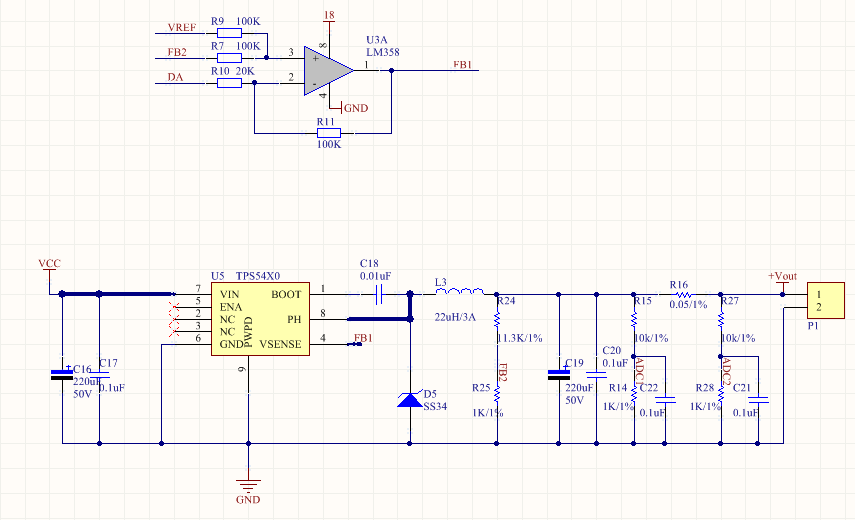Image resolution: width=855 pixels, height=520 pixels.
Task: Select the D5 SS34 Schottky diode symbol
Action: pyautogui.click(x=410, y=400)
